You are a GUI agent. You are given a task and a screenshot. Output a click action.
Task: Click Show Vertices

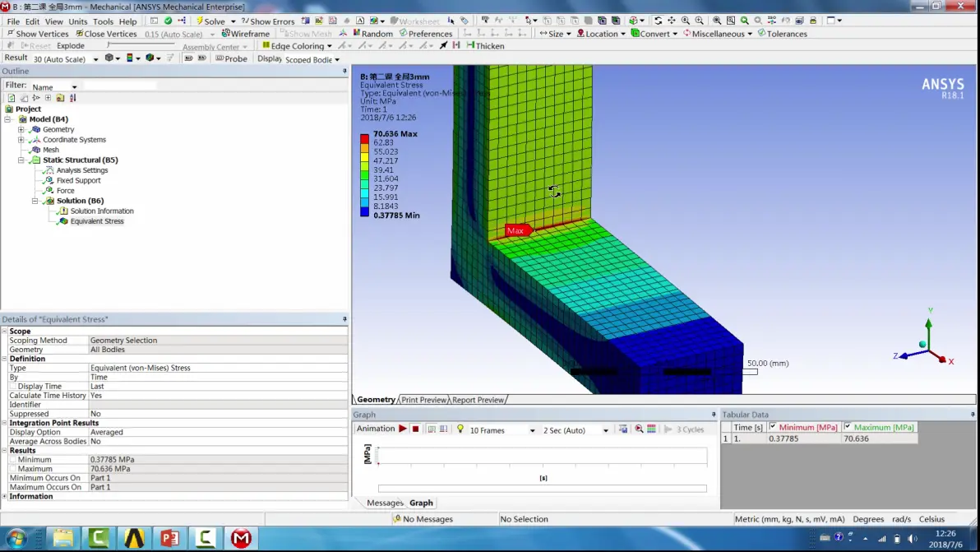[38, 33]
